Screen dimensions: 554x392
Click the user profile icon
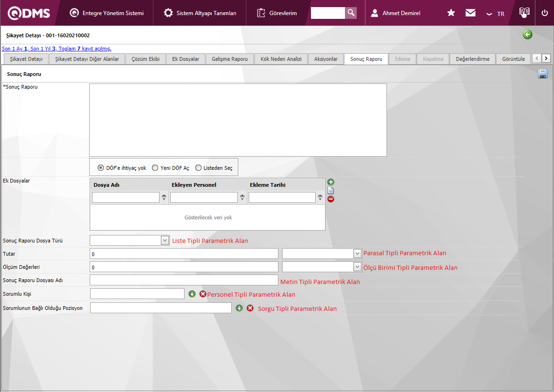(375, 13)
